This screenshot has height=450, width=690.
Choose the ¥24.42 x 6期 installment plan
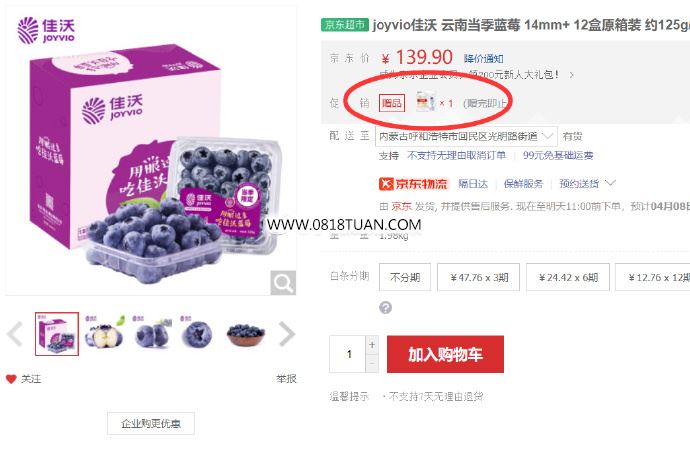coord(568,277)
